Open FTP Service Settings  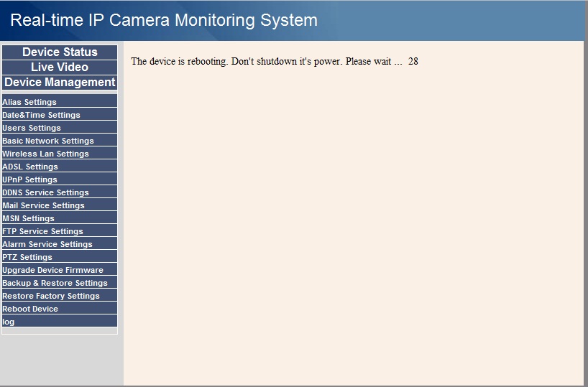[x=60, y=230]
